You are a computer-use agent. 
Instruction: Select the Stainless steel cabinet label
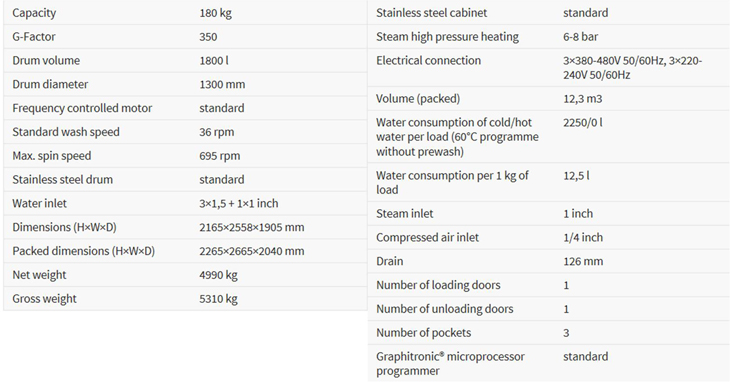coord(432,13)
